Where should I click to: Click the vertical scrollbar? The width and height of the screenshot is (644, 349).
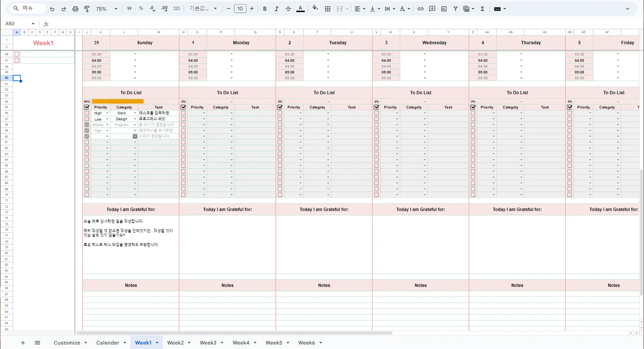(x=641, y=232)
